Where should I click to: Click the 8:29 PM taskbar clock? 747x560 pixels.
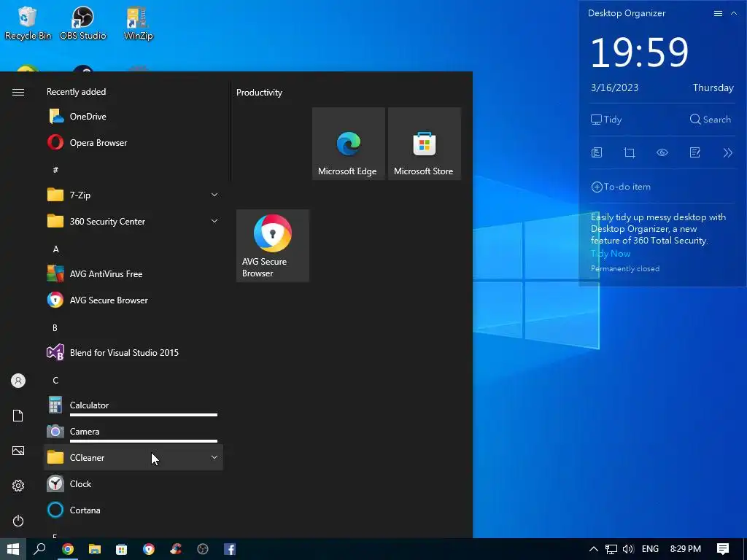686,549
